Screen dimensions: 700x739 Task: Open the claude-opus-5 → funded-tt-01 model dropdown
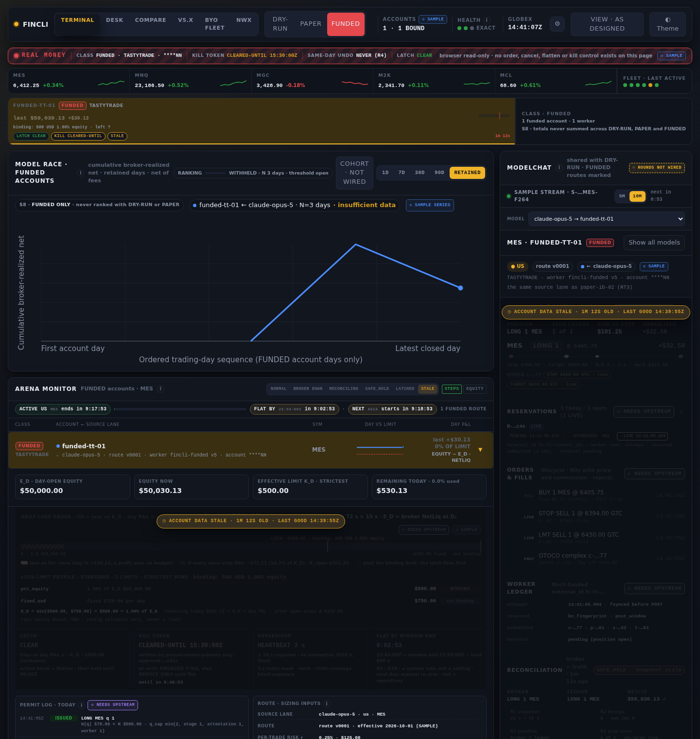607,219
